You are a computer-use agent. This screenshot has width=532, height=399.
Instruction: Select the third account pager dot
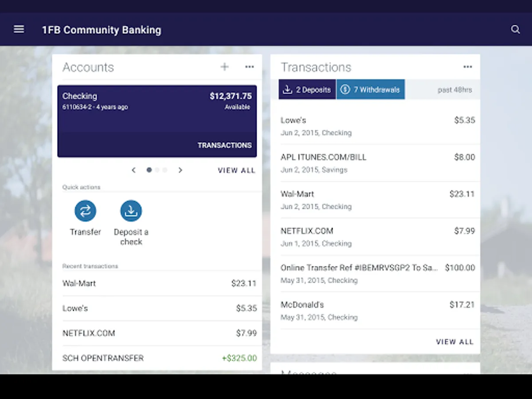pos(165,170)
